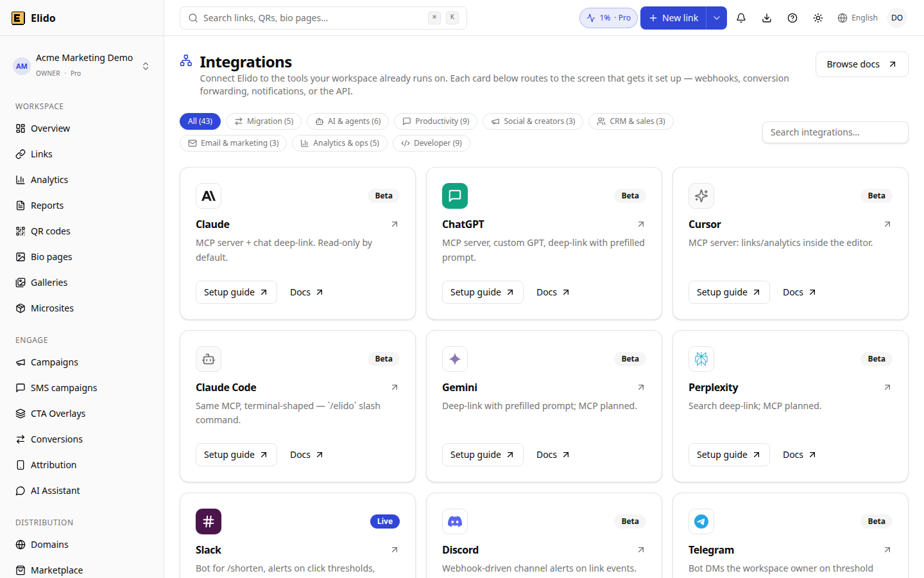Filter by Productivity (9)

[436, 121]
